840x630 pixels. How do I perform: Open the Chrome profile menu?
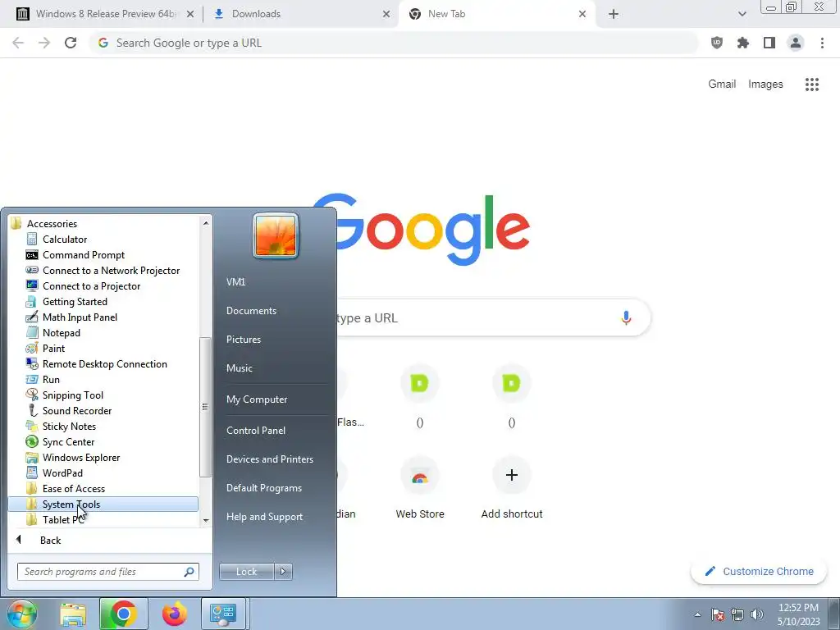[796, 43]
